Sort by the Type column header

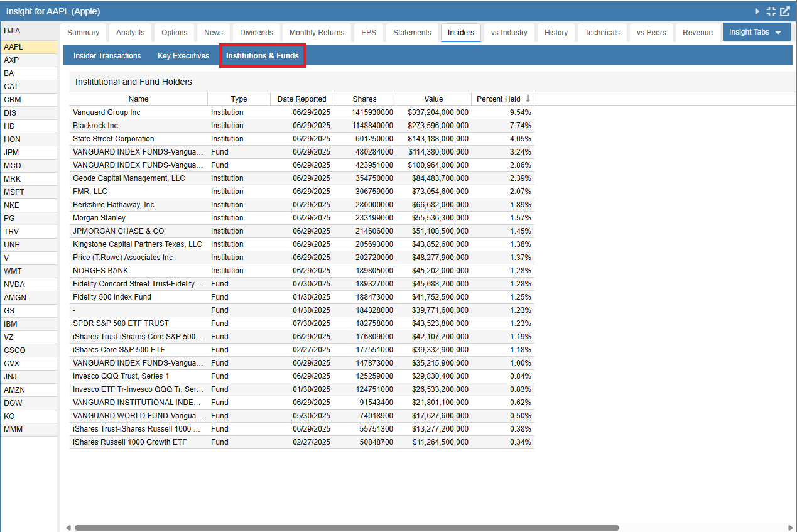click(x=239, y=99)
